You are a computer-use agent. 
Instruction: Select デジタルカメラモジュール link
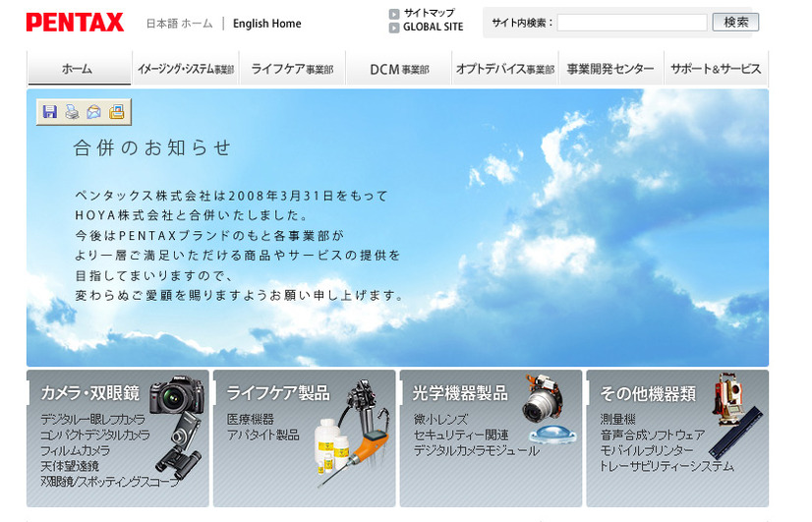(477, 450)
